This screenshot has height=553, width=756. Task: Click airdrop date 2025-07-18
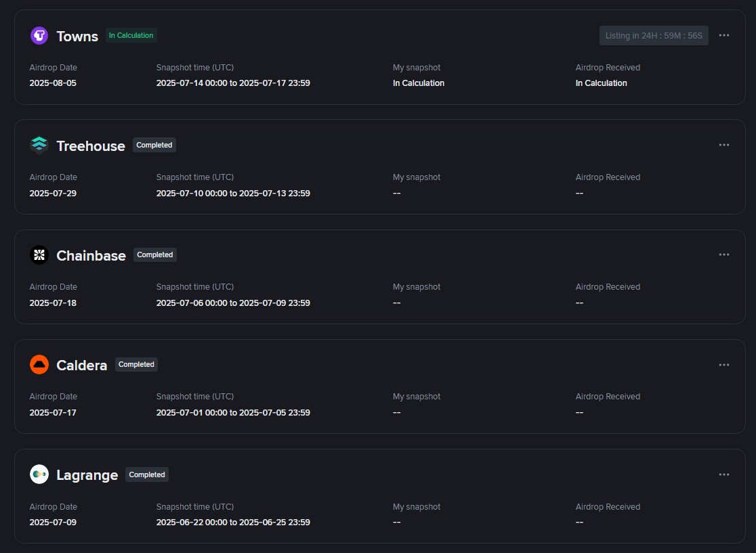tap(53, 303)
